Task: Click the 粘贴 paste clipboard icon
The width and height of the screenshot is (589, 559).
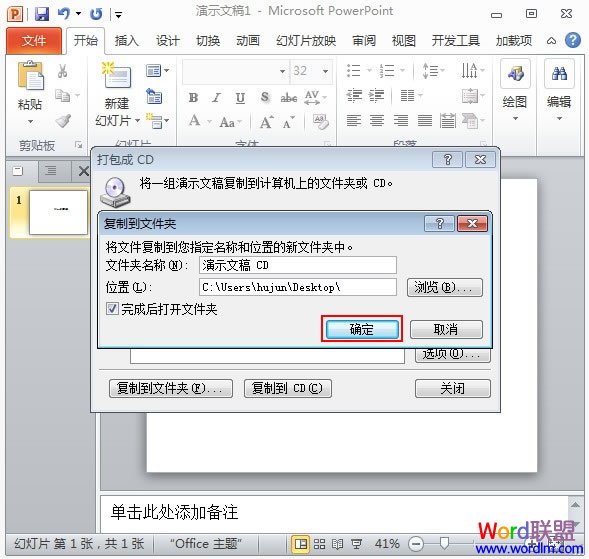Action: 30,76
